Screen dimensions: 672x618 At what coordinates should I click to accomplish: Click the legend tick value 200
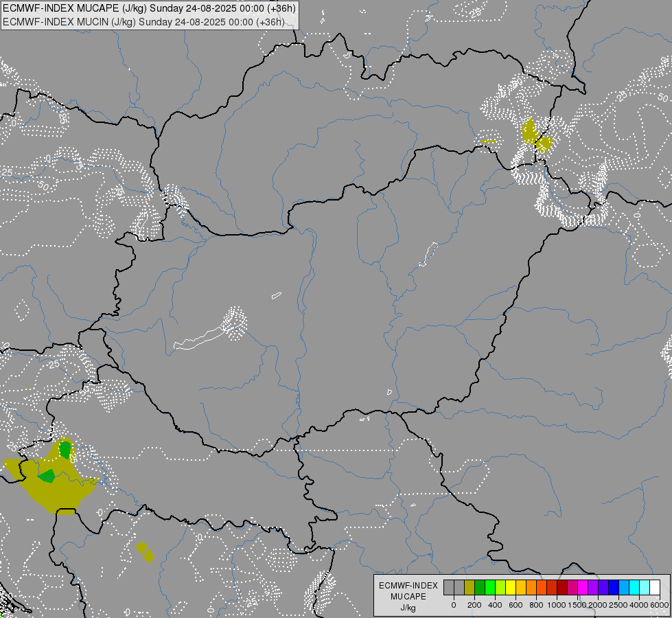click(x=474, y=605)
